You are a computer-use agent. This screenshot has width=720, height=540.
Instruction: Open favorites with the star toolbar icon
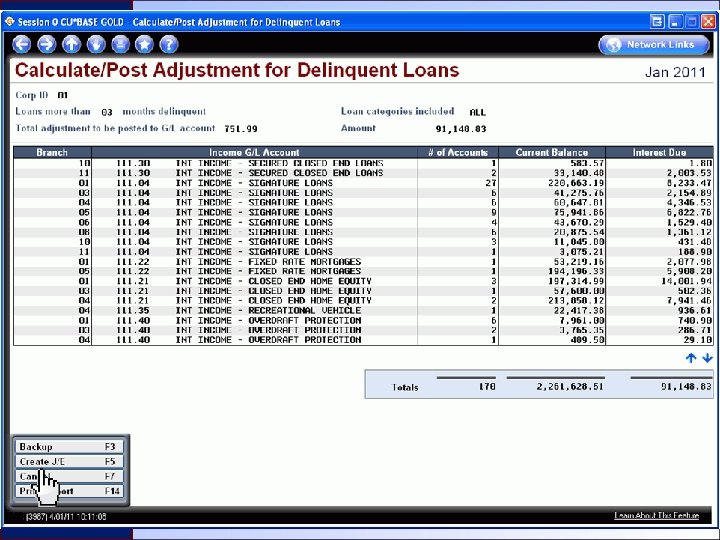[x=144, y=45]
